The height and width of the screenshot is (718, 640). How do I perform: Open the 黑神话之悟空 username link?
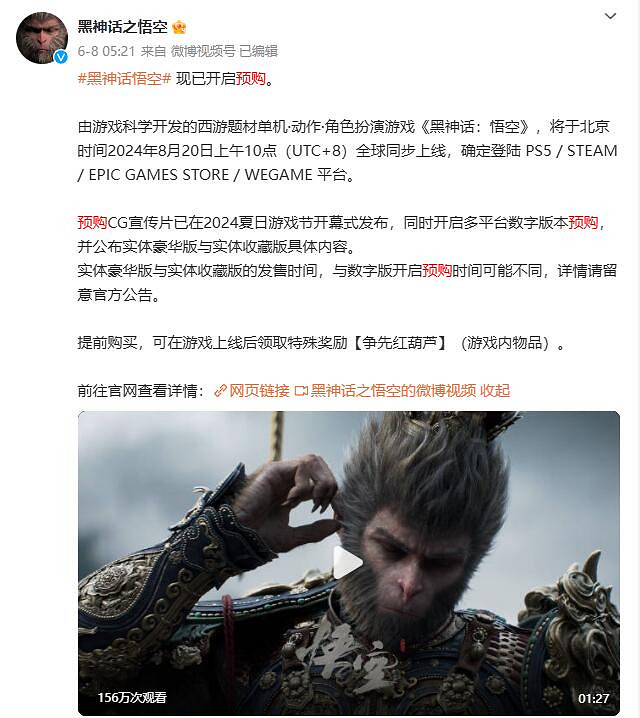click(123, 27)
